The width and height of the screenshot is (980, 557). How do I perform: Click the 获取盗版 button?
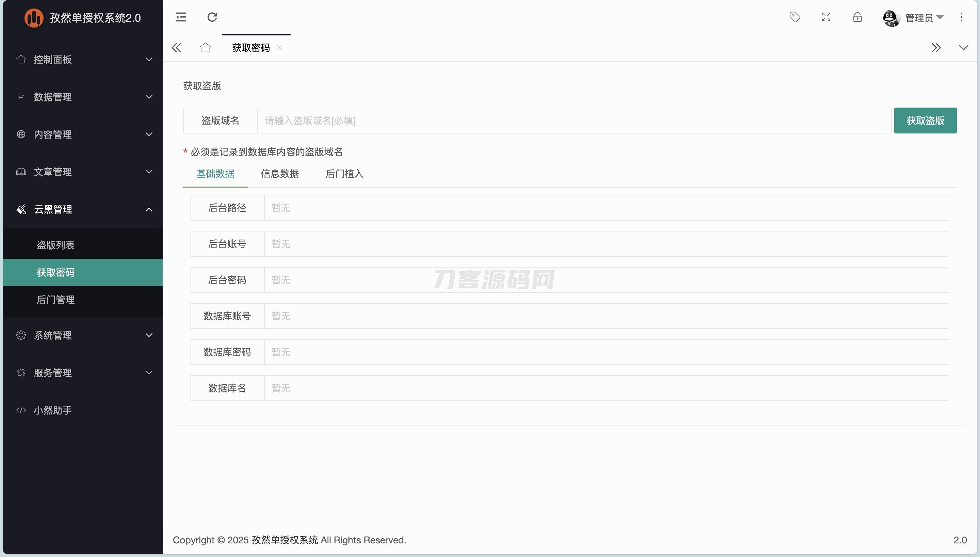925,121
